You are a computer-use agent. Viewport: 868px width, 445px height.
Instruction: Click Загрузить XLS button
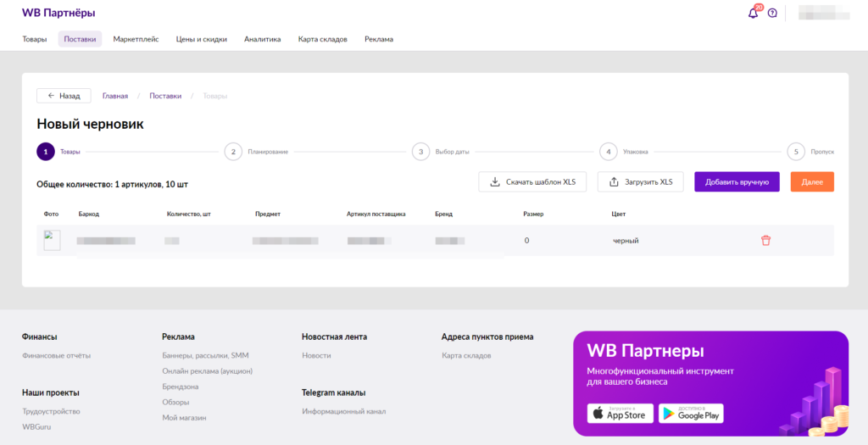pyautogui.click(x=641, y=182)
